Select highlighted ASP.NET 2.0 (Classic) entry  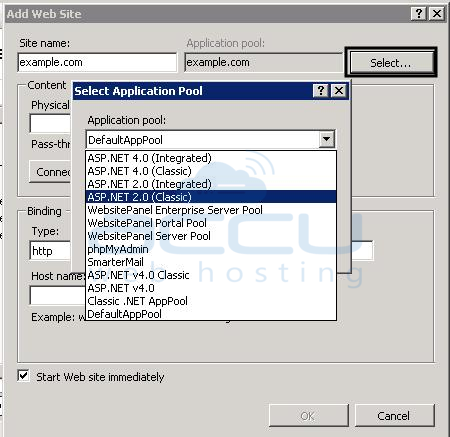tap(211, 197)
